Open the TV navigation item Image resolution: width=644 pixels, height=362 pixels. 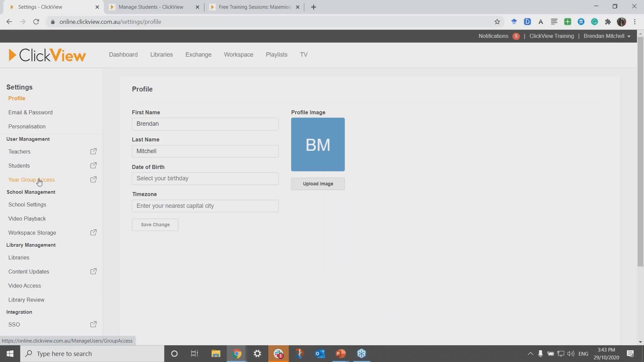304,55
